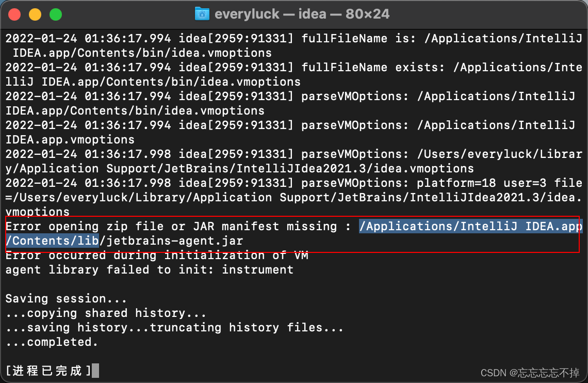Click the 'fullFileName exists:' log line
The width and height of the screenshot is (588, 383).
click(x=293, y=75)
